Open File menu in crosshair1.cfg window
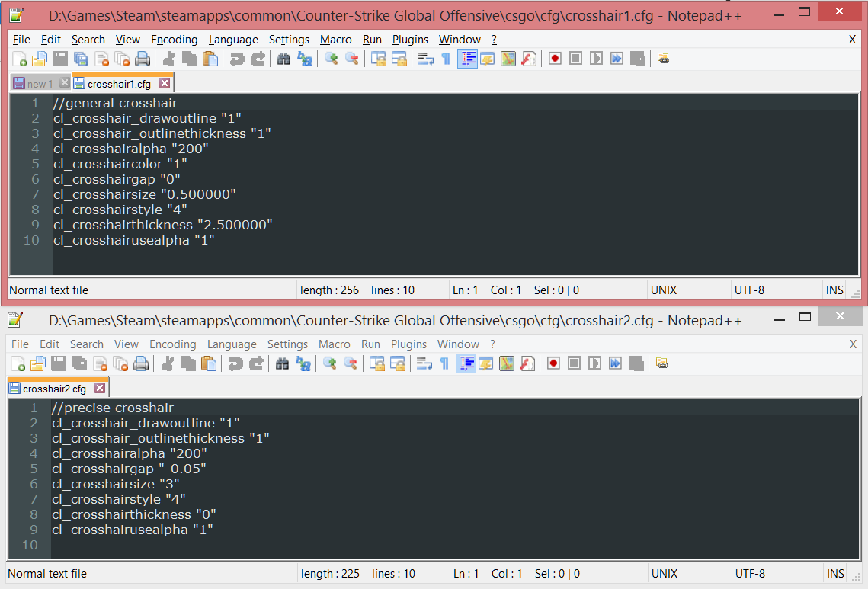 [x=21, y=40]
